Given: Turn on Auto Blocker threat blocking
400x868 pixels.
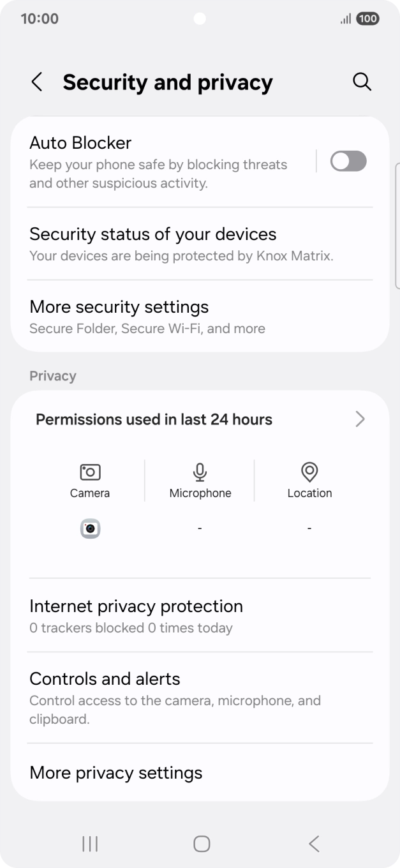Looking at the screenshot, I should pos(348,161).
